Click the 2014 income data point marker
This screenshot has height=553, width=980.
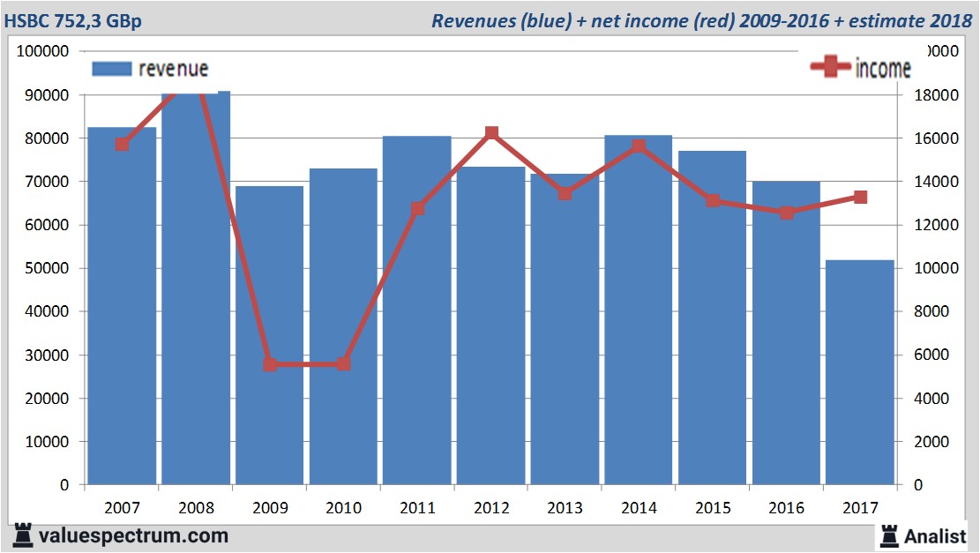(639, 147)
